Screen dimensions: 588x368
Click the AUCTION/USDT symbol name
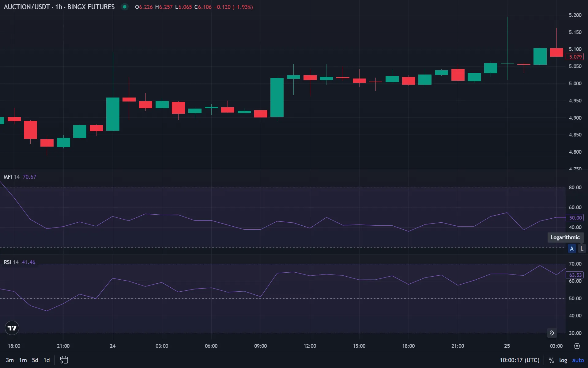[28, 7]
